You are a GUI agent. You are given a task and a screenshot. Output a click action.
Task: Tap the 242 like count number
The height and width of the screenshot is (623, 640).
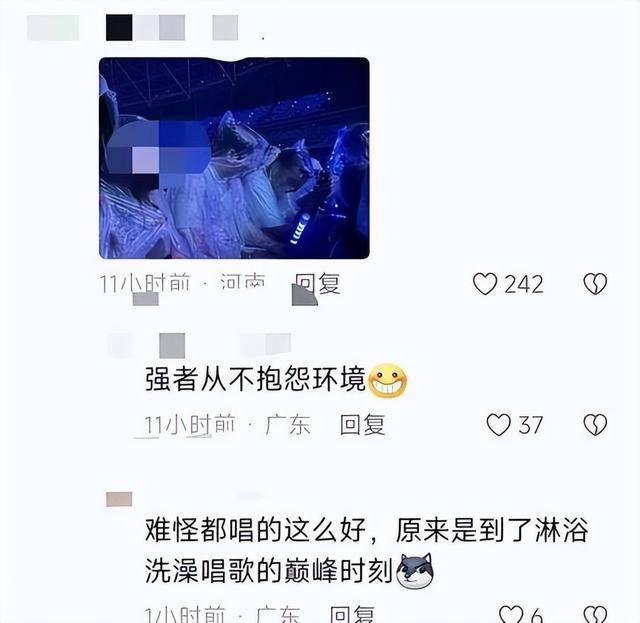tap(524, 284)
